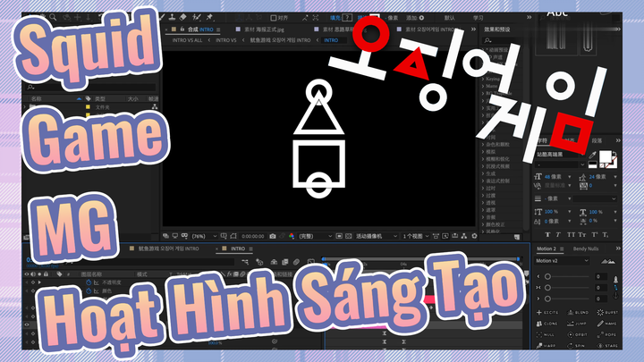Select the Motion 2 panel tab
This screenshot has height=362, width=644.
coord(546,248)
